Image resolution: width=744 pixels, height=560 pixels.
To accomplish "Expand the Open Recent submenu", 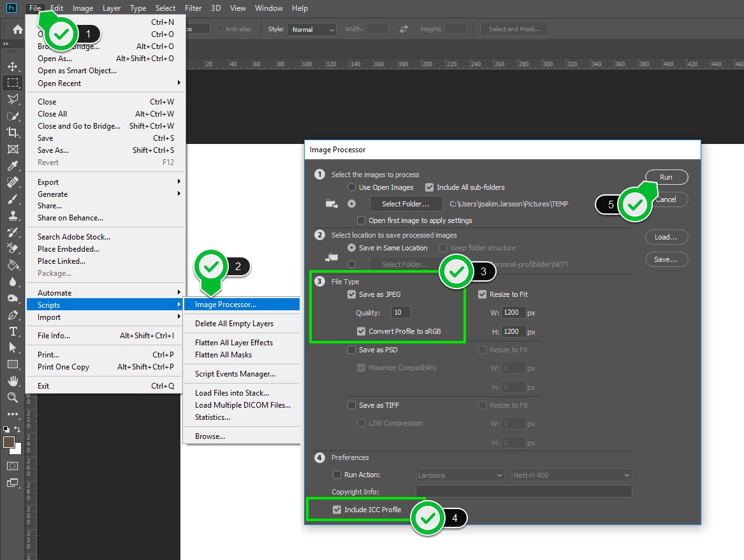I will (105, 83).
